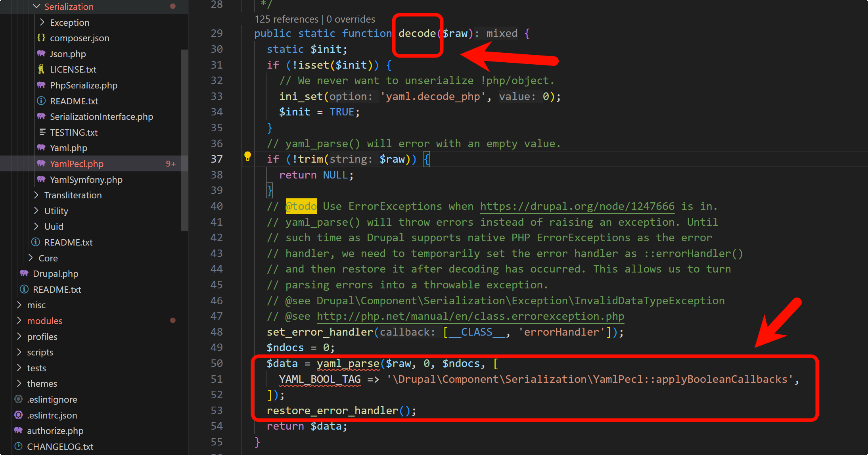The image size is (868, 455).
Task: Click the lightbulb quick-fix icon
Action: coord(247,156)
